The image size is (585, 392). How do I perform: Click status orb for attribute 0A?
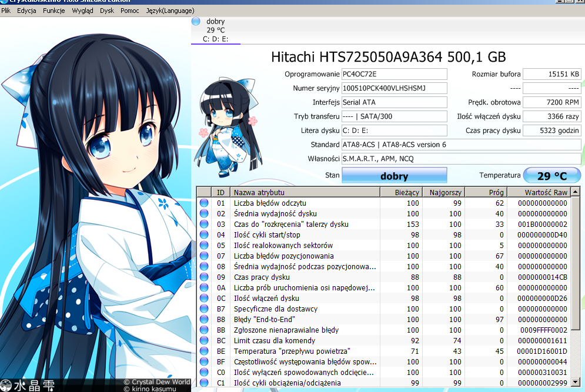[x=203, y=287]
